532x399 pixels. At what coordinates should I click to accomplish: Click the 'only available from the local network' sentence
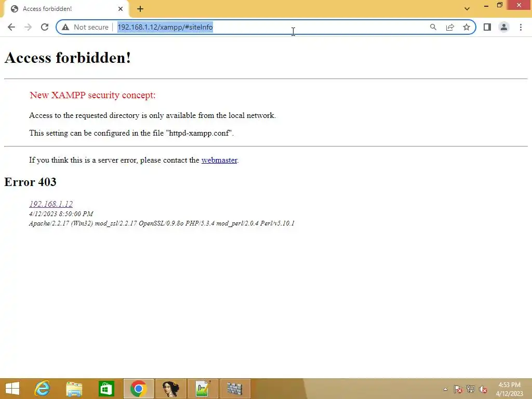pos(152,115)
